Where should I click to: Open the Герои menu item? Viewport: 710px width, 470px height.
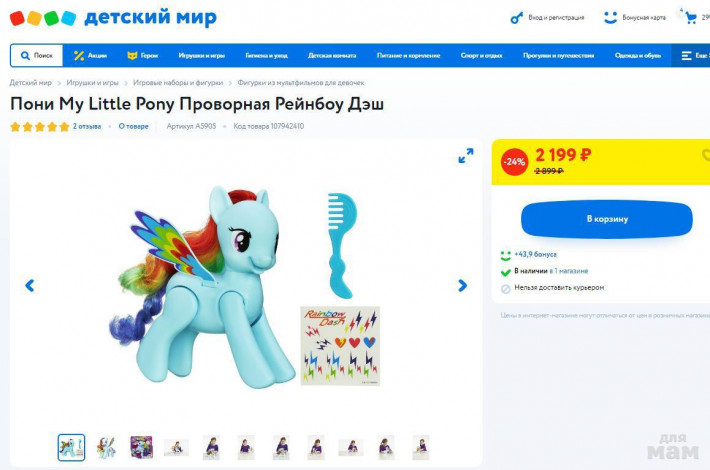(x=143, y=55)
